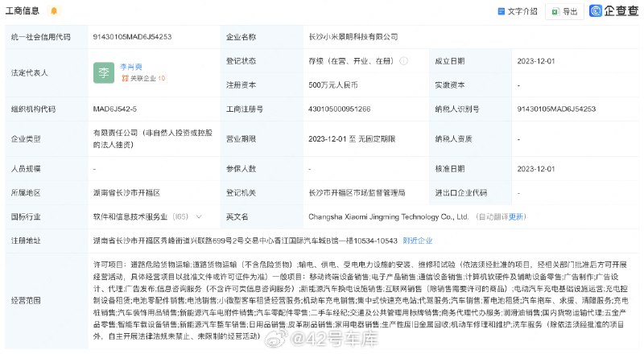
Task: Click the 参保人数 label
Action: pyautogui.click(x=241, y=169)
